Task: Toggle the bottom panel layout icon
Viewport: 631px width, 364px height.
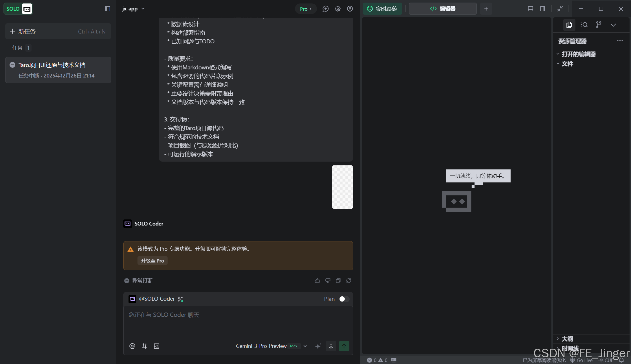Action: pyautogui.click(x=531, y=9)
